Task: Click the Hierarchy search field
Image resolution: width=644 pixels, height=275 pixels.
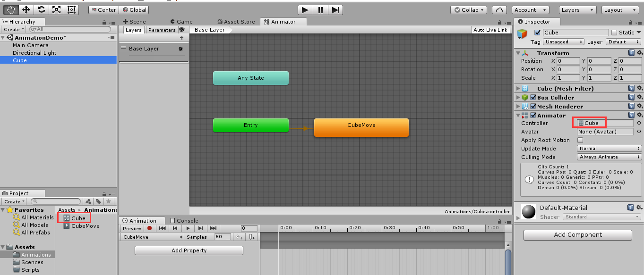Action: (71, 29)
